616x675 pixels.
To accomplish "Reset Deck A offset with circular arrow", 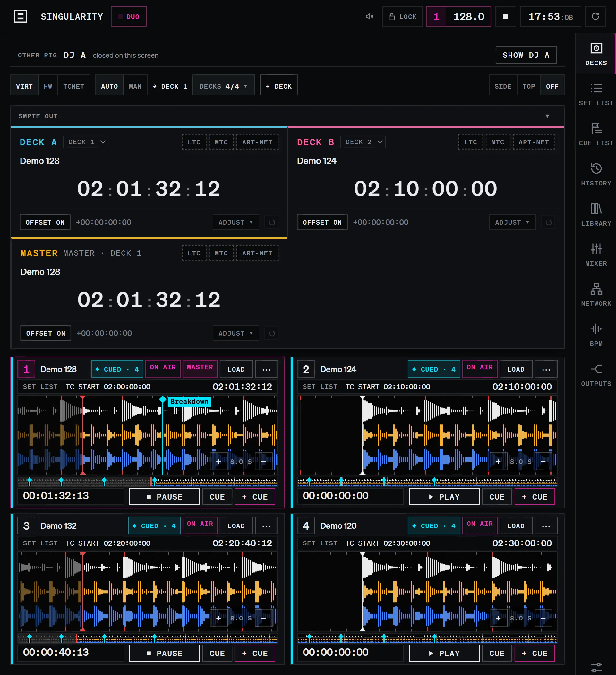I will (272, 222).
